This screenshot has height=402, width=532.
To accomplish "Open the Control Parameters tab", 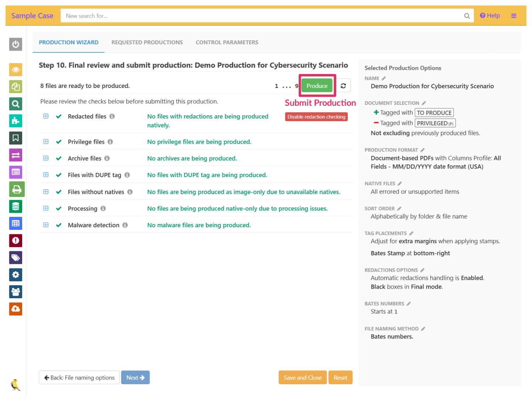I will click(227, 42).
